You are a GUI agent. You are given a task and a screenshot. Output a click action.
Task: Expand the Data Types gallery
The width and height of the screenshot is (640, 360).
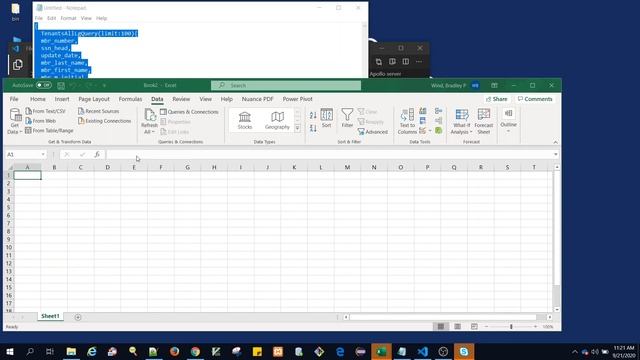(298, 129)
